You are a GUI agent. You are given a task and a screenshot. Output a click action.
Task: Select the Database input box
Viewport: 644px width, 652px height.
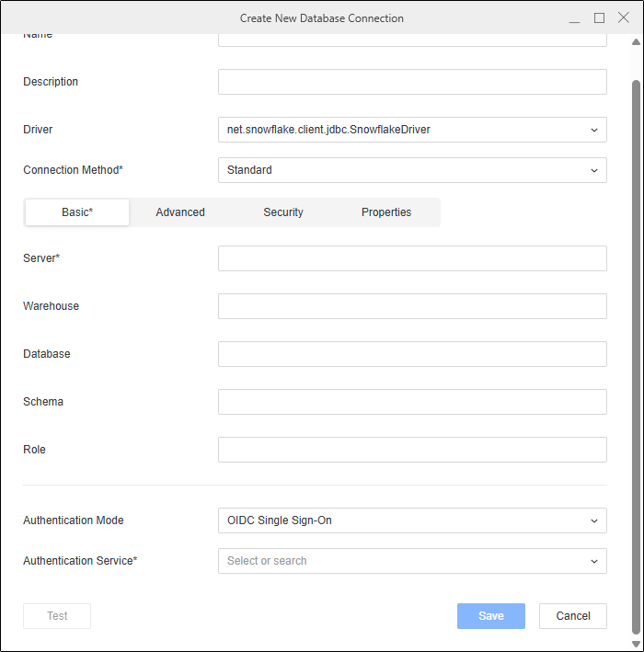click(x=411, y=354)
